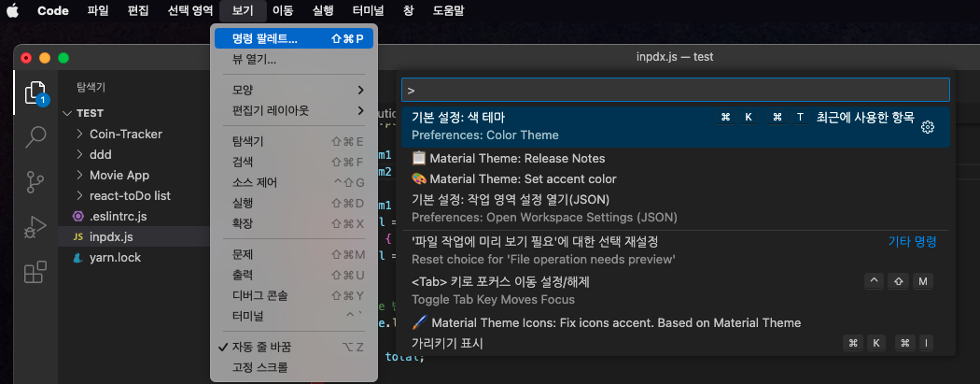Open the 모양 submenu
980x384 pixels.
294,90
